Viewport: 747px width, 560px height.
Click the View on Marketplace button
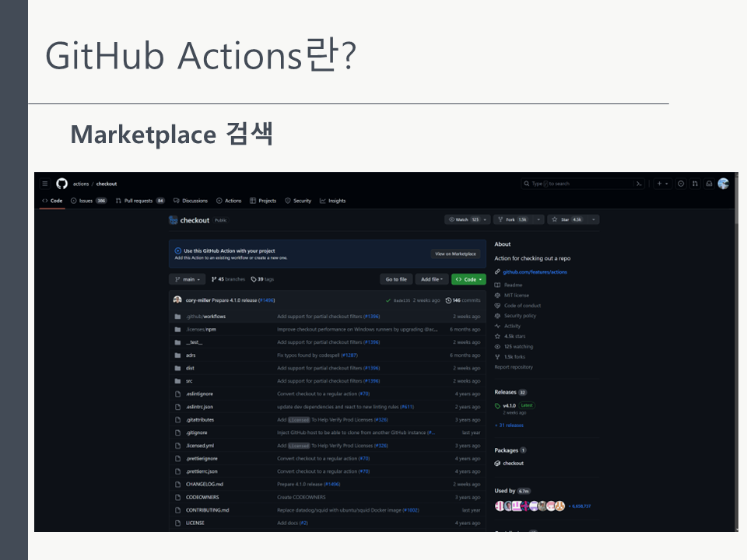pos(455,254)
